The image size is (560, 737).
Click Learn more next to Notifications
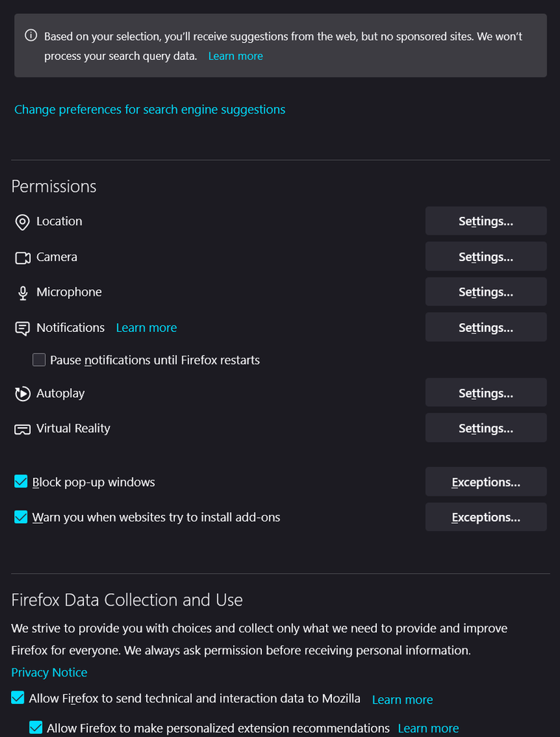point(146,328)
